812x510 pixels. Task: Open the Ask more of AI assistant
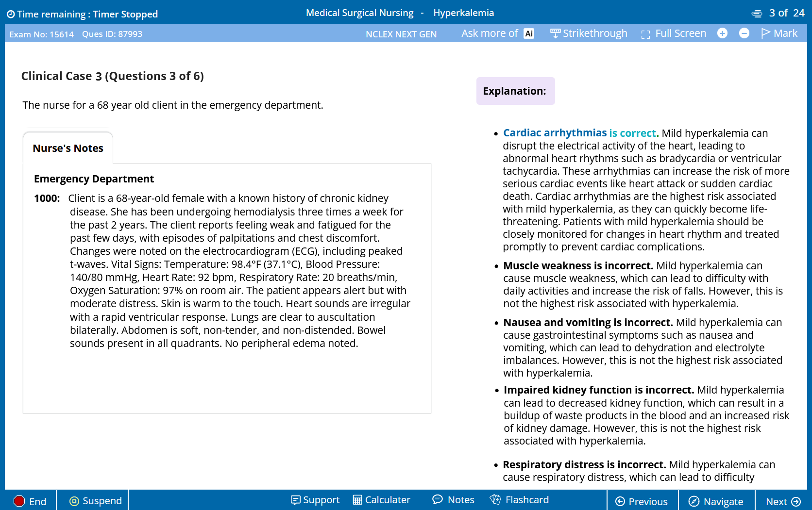coord(497,33)
